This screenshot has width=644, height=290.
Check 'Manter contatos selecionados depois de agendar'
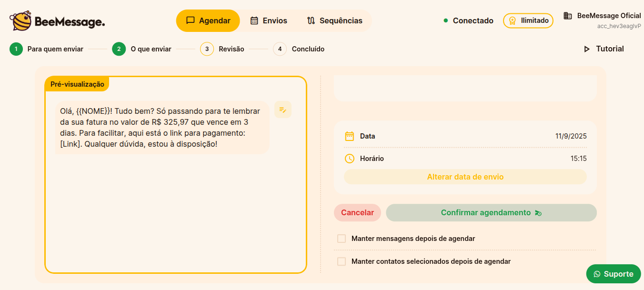coord(341,261)
